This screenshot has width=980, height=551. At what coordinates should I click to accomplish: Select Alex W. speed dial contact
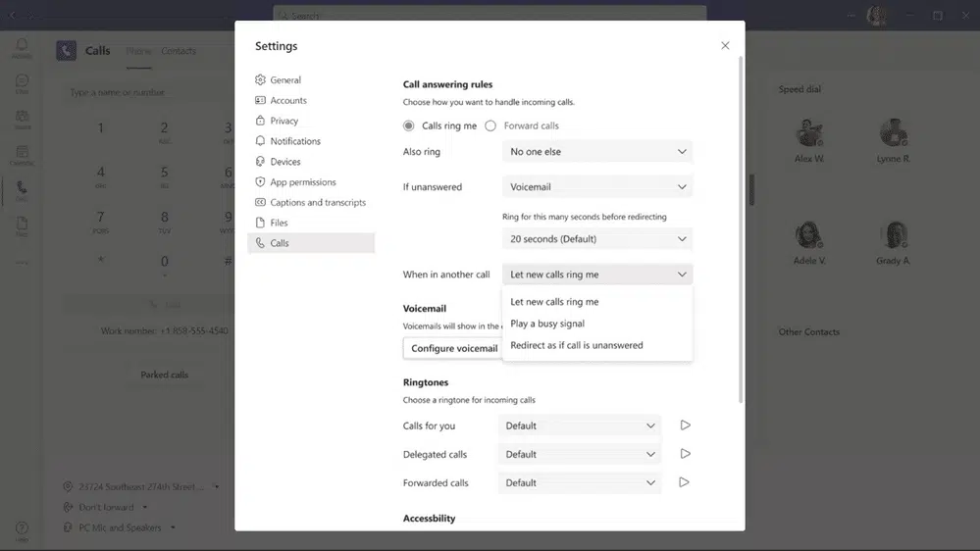click(x=809, y=141)
